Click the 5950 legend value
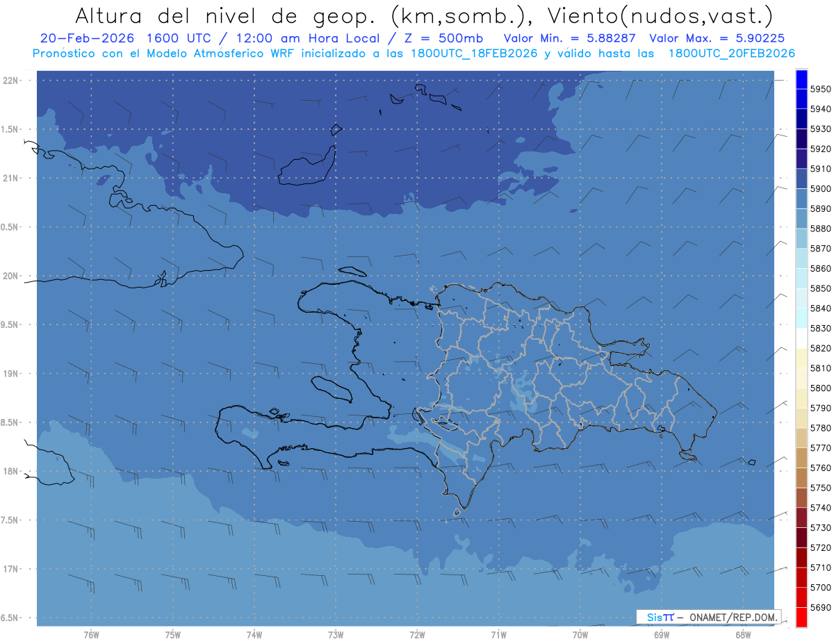The height and width of the screenshot is (644, 834). [819, 89]
